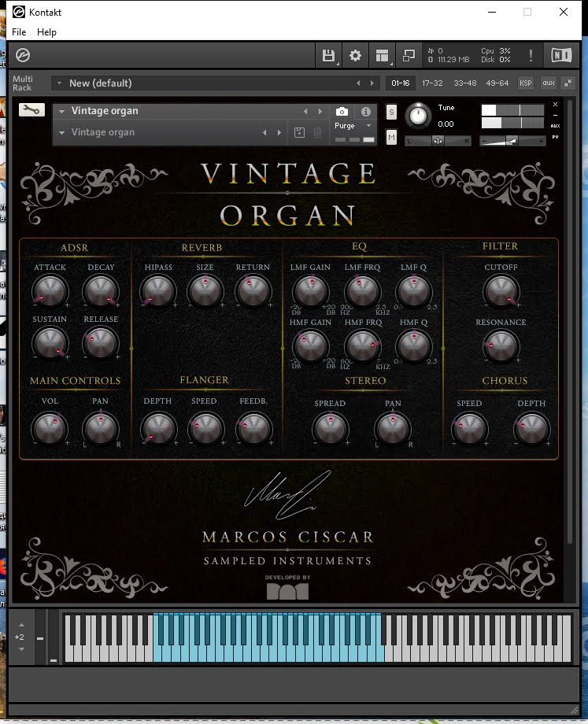The image size is (588, 724).
Task: Select rack page 49-64
Action: [x=497, y=83]
